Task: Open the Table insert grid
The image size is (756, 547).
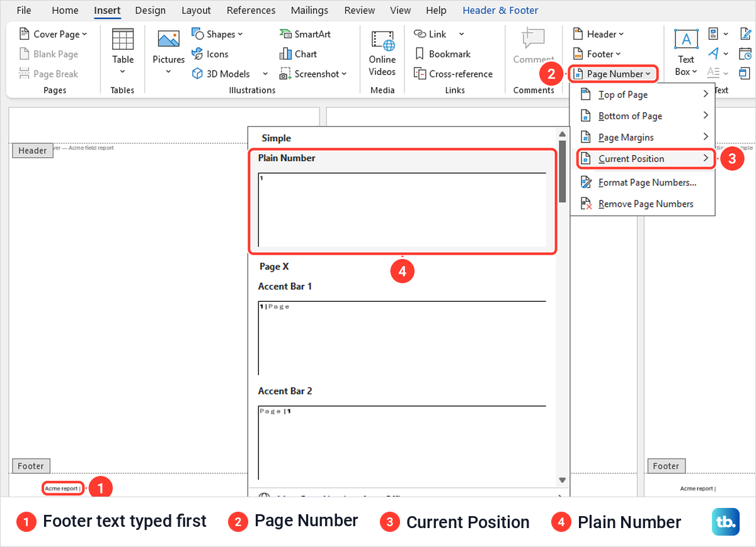Action: [123, 54]
